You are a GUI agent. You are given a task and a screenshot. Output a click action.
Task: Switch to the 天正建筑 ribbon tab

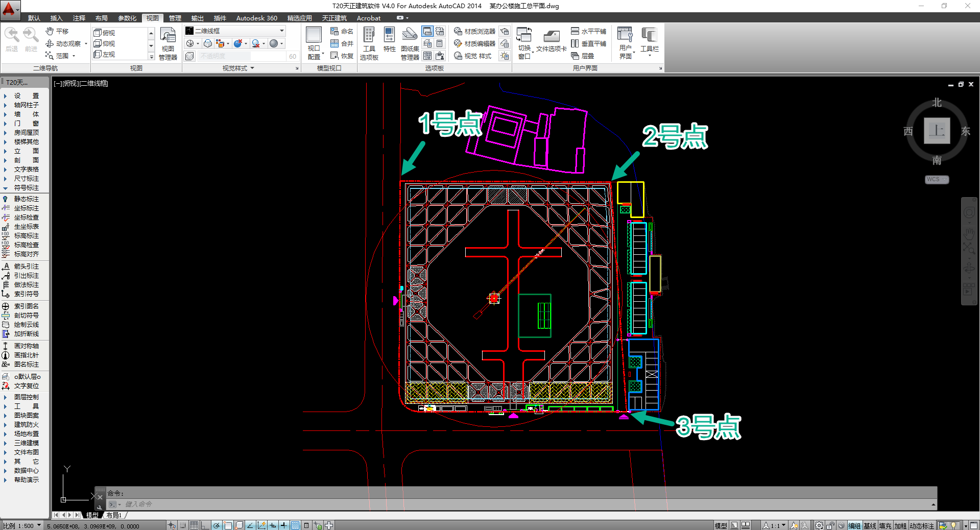pos(334,18)
